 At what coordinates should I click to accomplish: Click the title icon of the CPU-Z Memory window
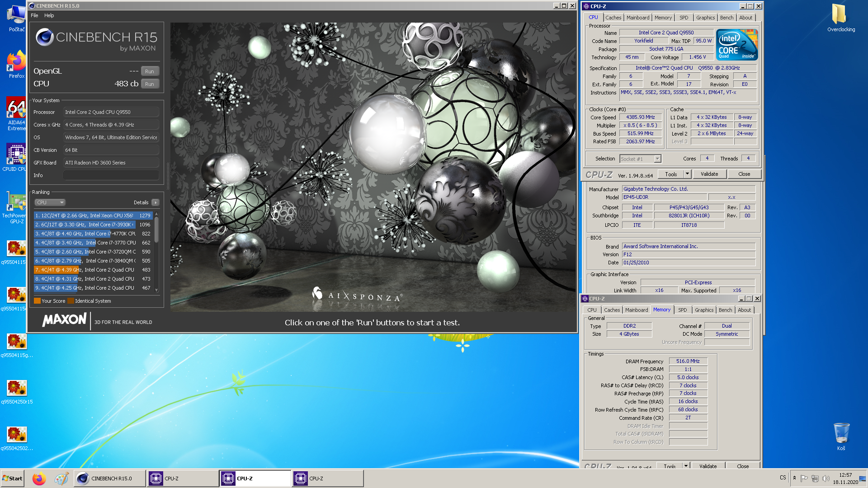pyautogui.click(x=585, y=299)
